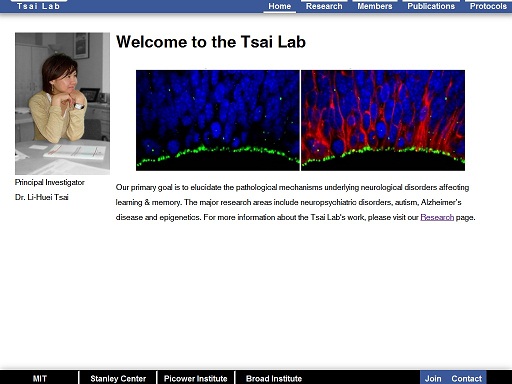Visit the Stanley Center footer link
512x384 pixels.
tap(118, 378)
